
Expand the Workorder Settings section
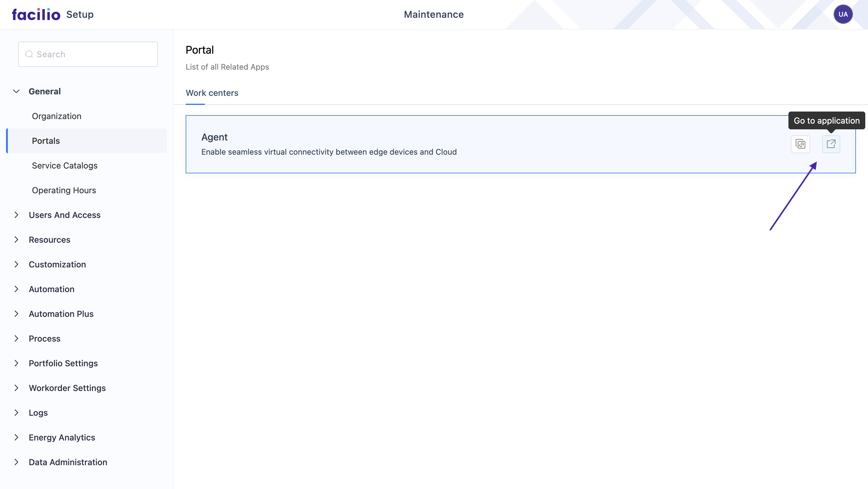pyautogui.click(x=16, y=388)
